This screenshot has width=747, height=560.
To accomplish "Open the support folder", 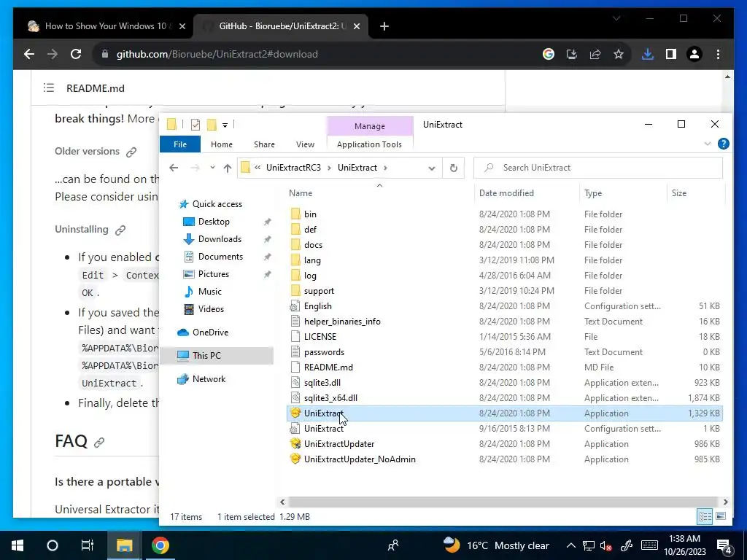I will click(319, 290).
